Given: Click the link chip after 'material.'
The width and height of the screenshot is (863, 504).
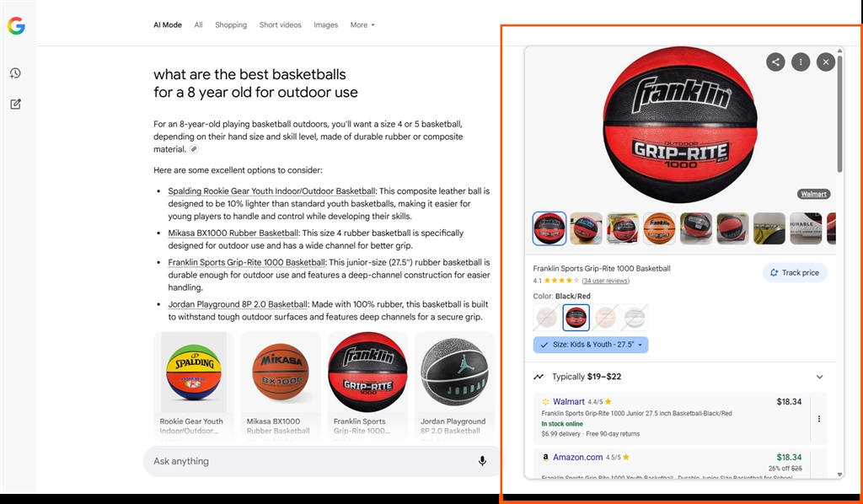Looking at the screenshot, I should click(194, 149).
